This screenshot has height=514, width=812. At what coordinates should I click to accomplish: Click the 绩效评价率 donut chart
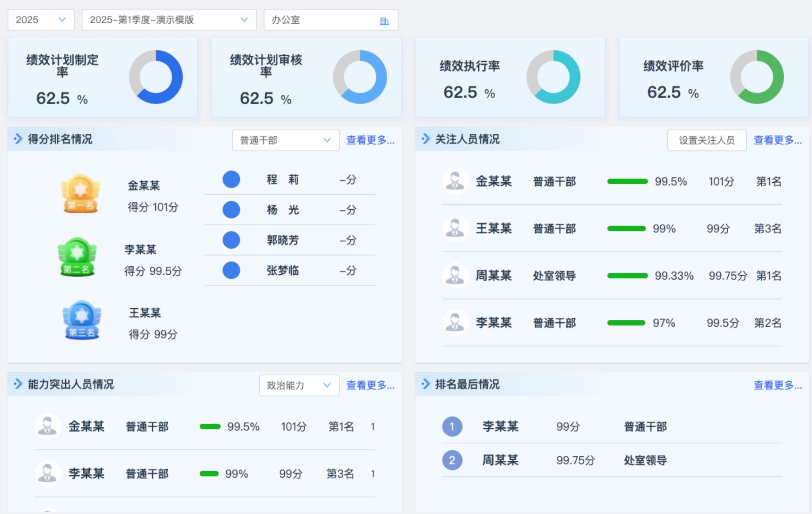tap(757, 77)
